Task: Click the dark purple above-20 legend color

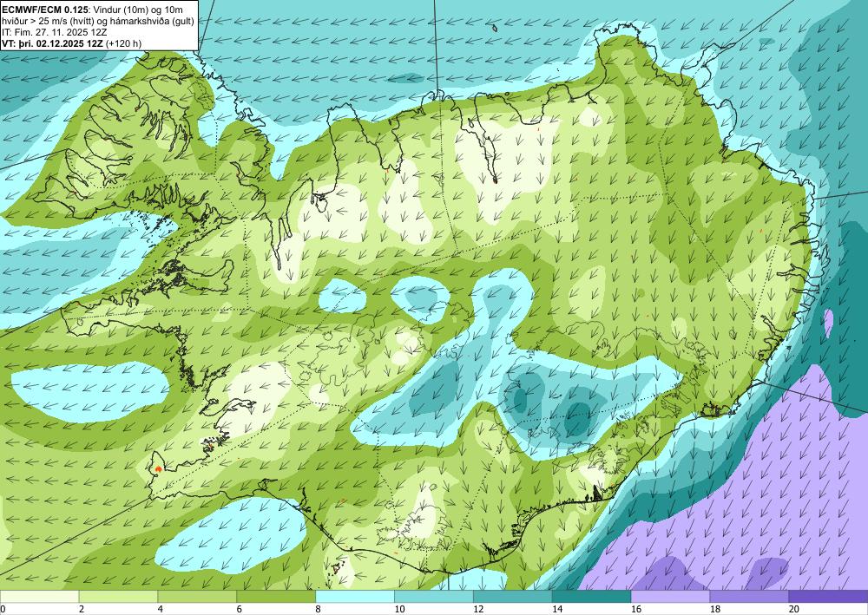Action: point(828,597)
